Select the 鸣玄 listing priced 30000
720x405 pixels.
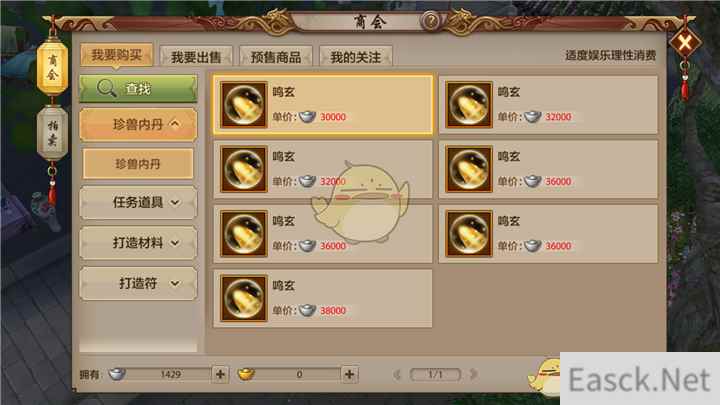[323, 105]
